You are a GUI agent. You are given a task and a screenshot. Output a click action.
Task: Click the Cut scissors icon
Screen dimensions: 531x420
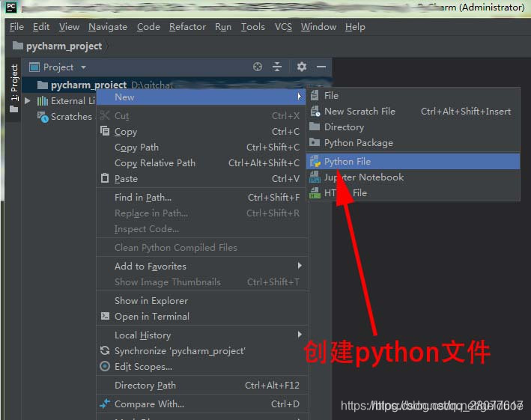click(105, 115)
